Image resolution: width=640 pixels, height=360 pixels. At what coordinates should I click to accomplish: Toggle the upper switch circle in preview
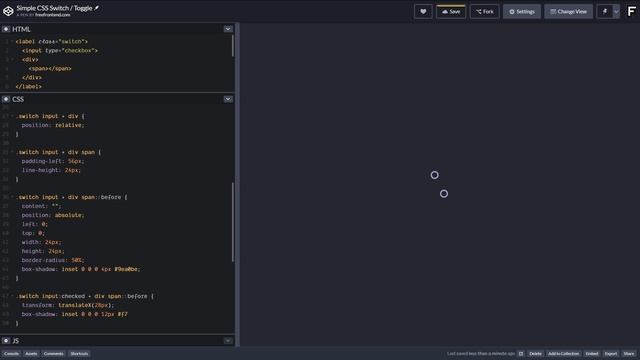tap(434, 175)
